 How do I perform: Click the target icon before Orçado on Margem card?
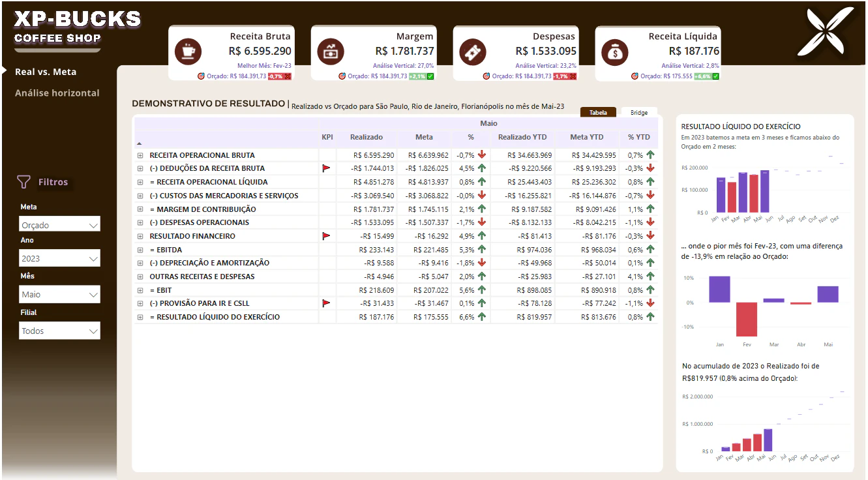coord(342,76)
